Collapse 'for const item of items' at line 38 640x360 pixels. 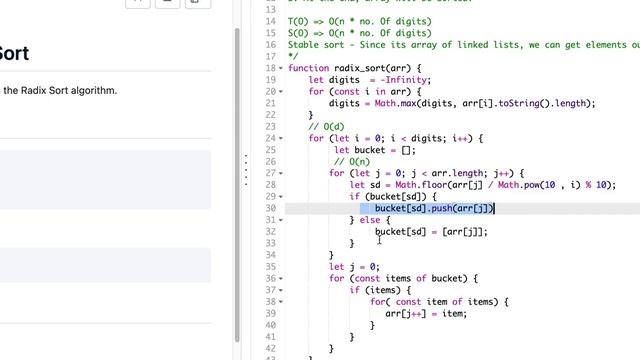(x=281, y=302)
